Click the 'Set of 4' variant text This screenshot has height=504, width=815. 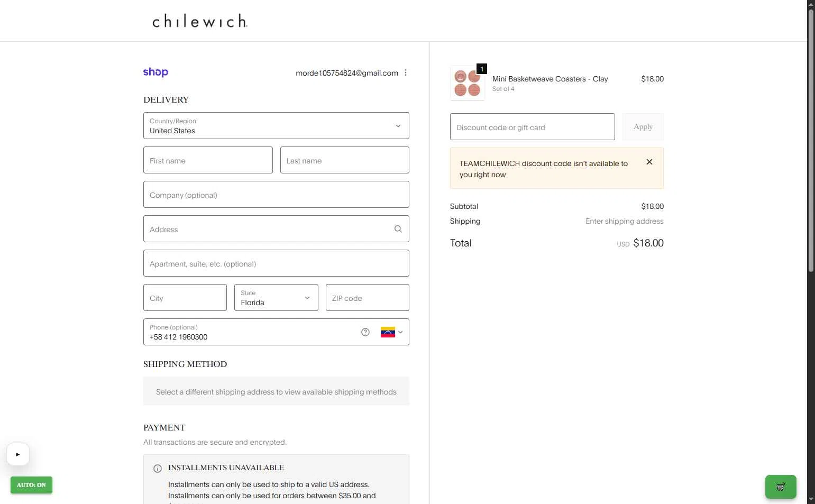[x=503, y=89]
